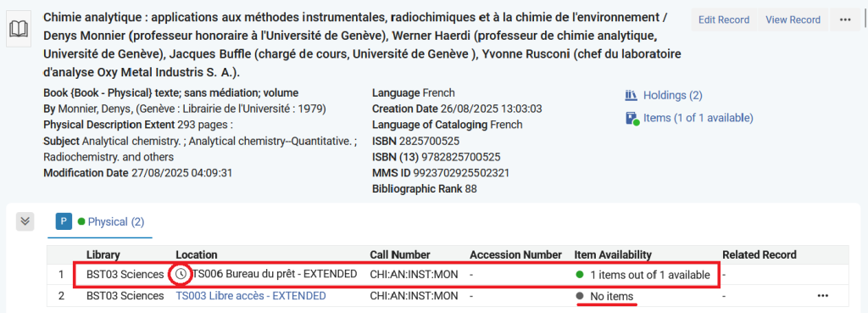Click the Holdings shelf icon
Viewport: 868px width, 313px height.
[631, 96]
